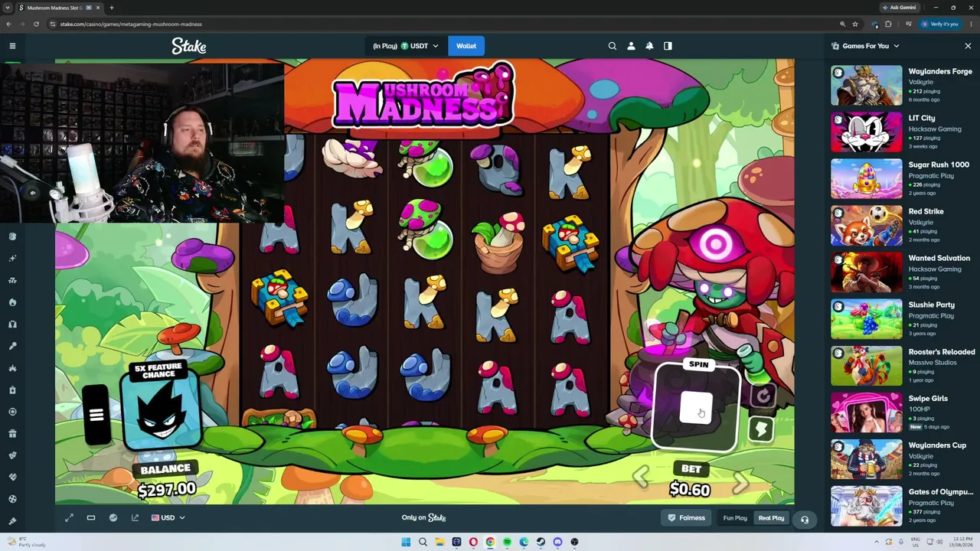980x551 pixels.
Task: Open a new browser tab
Action: point(112,8)
